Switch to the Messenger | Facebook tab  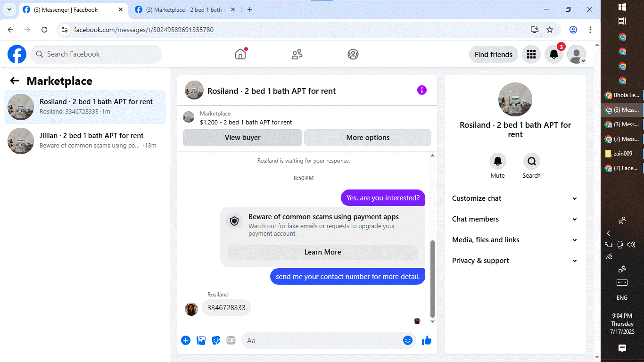click(x=73, y=9)
